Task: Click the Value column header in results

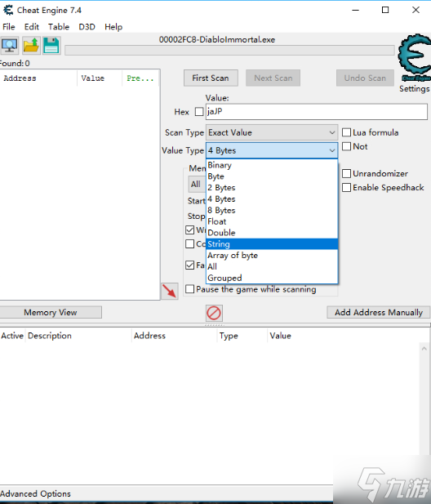Action: [100, 78]
